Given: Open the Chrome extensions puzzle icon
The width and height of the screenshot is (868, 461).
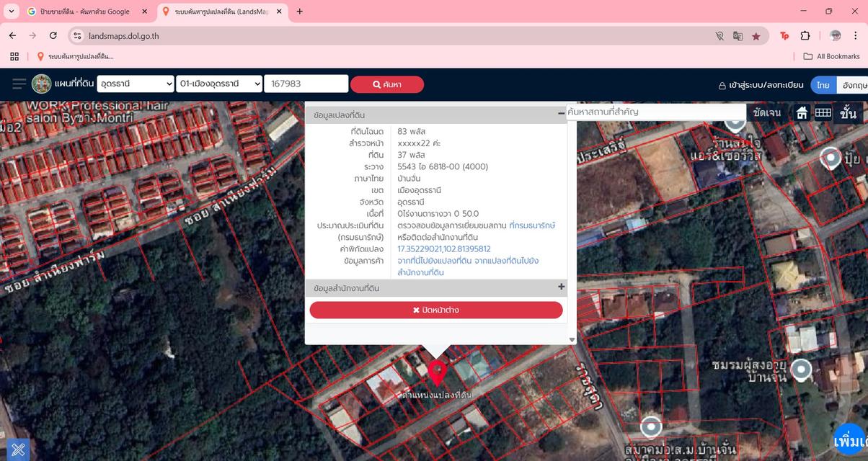Looking at the screenshot, I should [805, 36].
